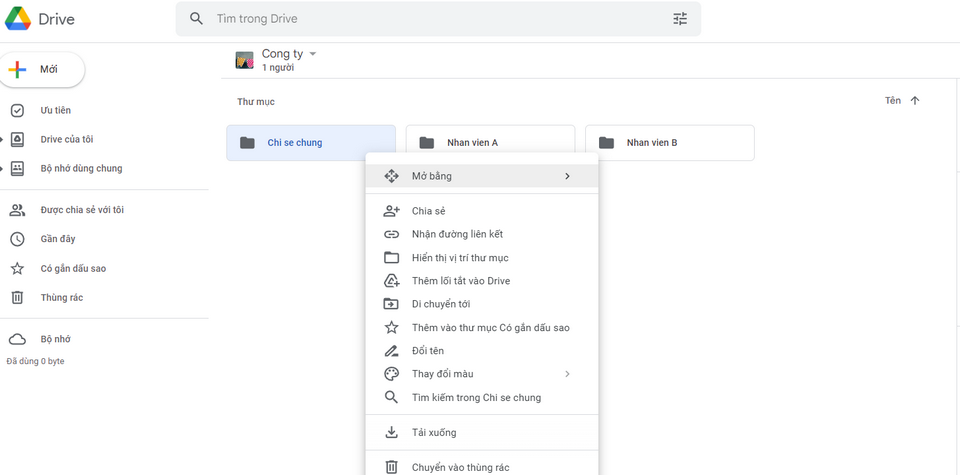Screen dimensions: 960x475
Task: Select Chia sẻ from context menu
Action: (428, 211)
